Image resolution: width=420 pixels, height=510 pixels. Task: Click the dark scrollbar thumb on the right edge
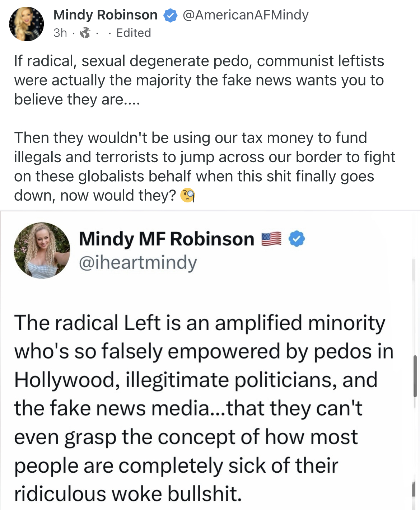click(415, 376)
